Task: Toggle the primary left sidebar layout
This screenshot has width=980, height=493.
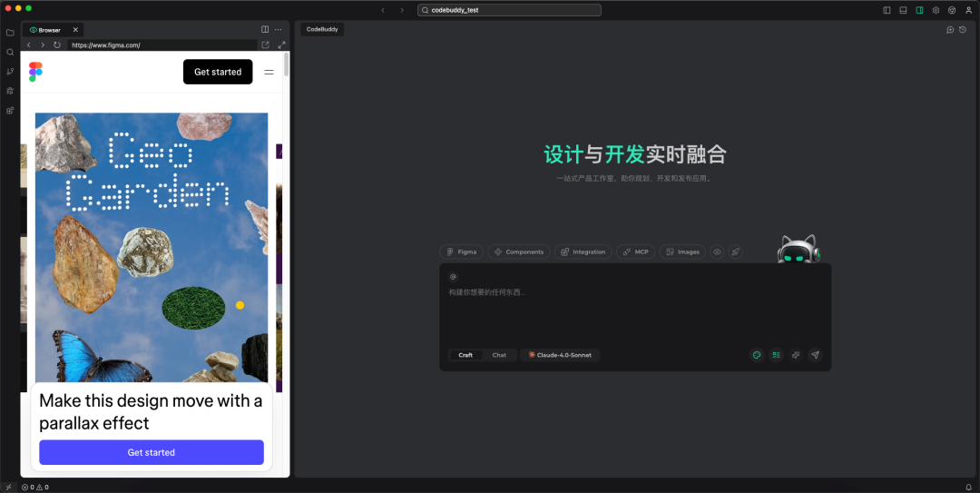Action: pyautogui.click(x=887, y=10)
